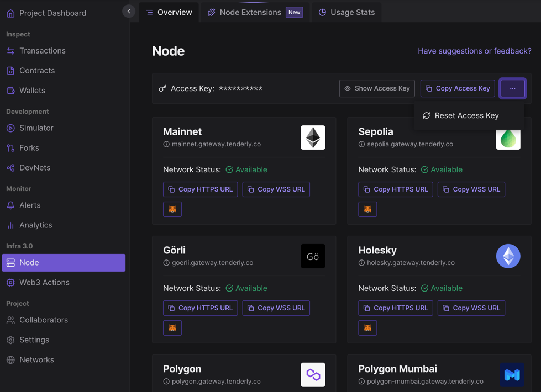Copy HTTPS URL for Mainnet
Viewport: 541px width, 392px height.
[201, 189]
